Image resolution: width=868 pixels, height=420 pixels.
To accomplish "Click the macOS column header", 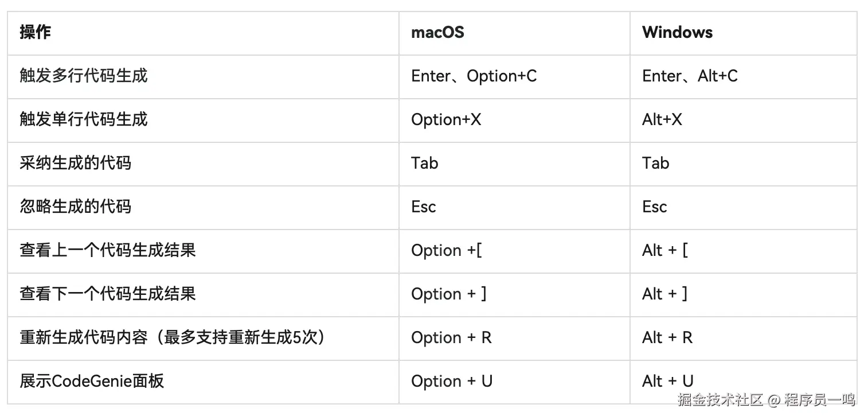I will click(x=437, y=32).
